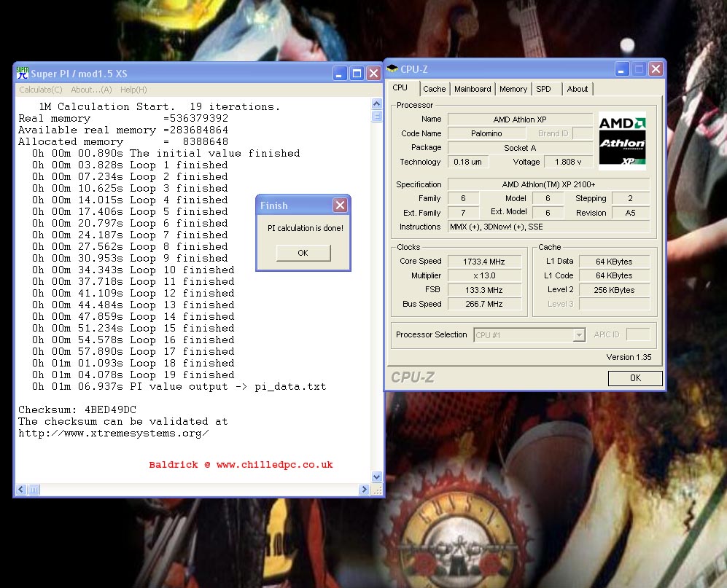Click Super PI vertical scrollbar up arrow
The height and width of the screenshot is (588, 727).
376,103
